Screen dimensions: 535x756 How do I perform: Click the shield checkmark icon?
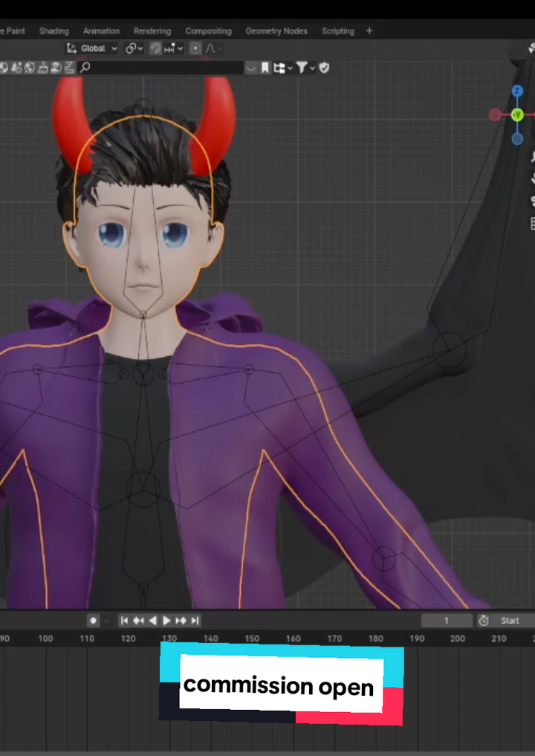pyautogui.click(x=325, y=68)
